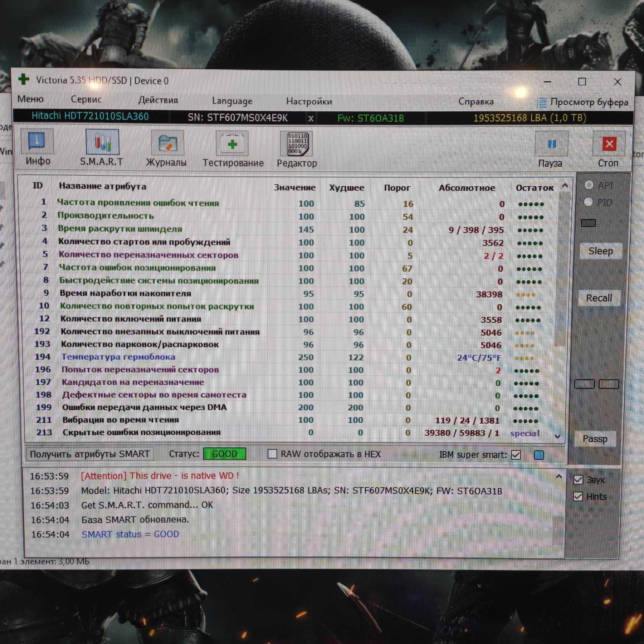Open the Справка menu
Viewport: 644px width, 644px height.
[x=476, y=102]
